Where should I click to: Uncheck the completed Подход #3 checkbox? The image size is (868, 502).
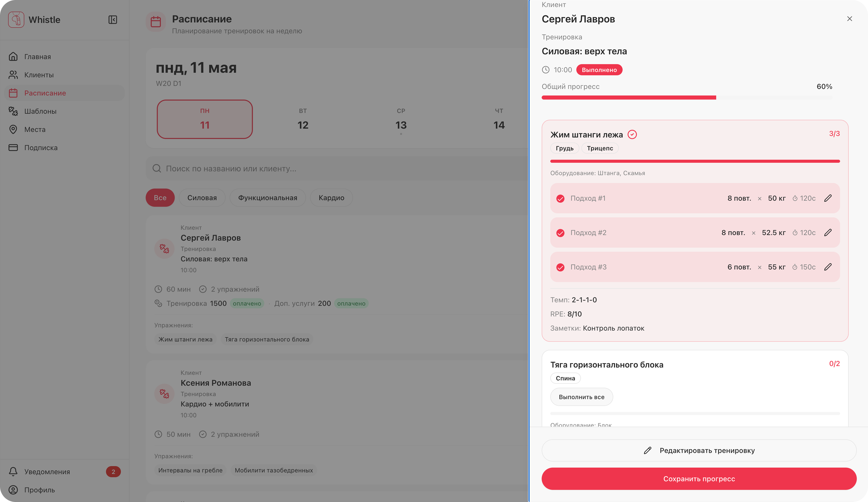560,267
